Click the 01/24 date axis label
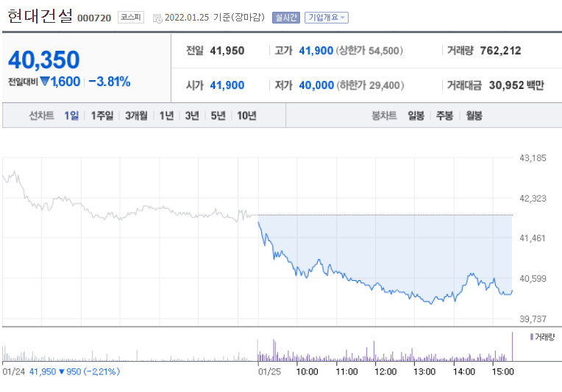This screenshot has width=562, height=392. (x=14, y=371)
